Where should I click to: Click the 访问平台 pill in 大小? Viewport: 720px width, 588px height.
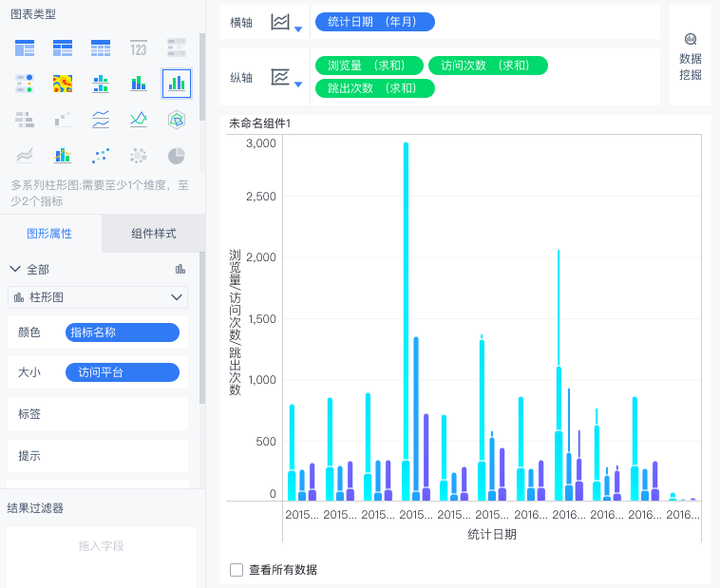[x=123, y=372]
